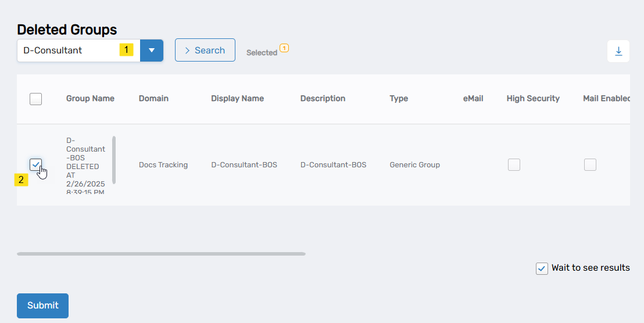This screenshot has height=323, width=644.
Task: Click the eMail column header
Action: point(473,99)
